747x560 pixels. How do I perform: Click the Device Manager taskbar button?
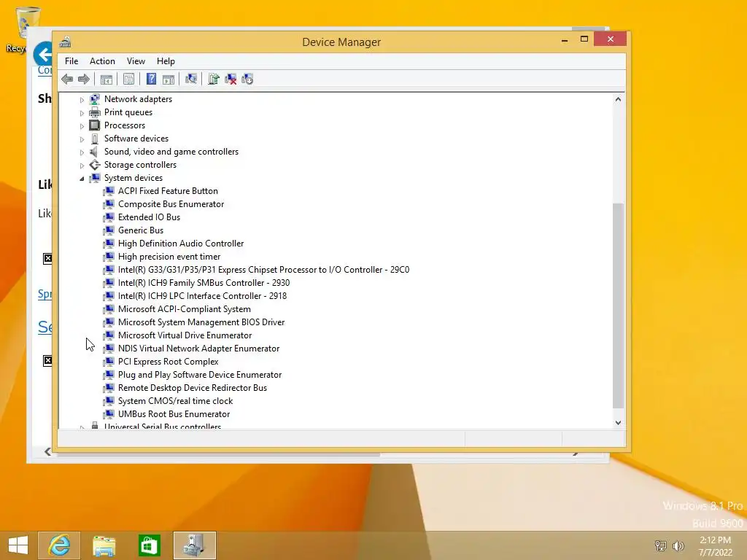point(194,545)
